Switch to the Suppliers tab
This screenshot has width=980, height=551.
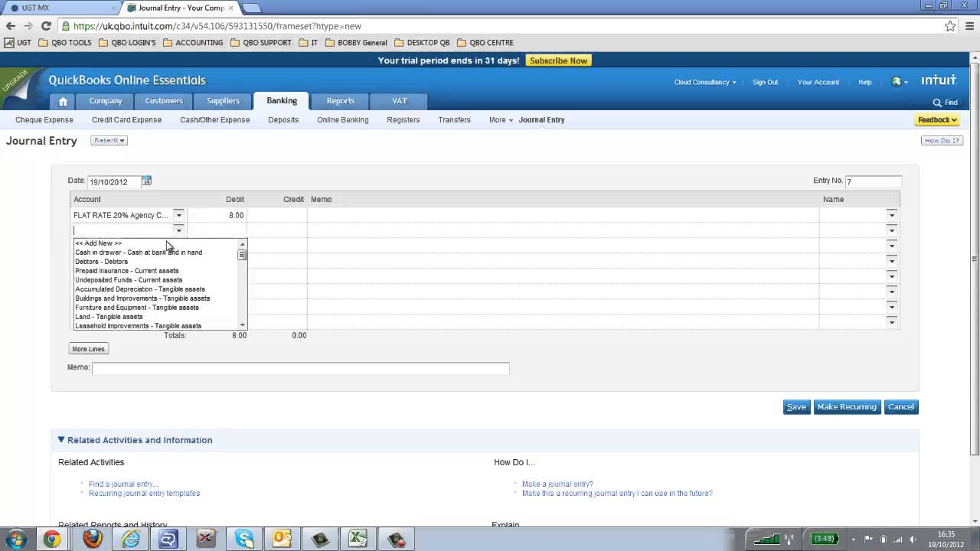223,101
